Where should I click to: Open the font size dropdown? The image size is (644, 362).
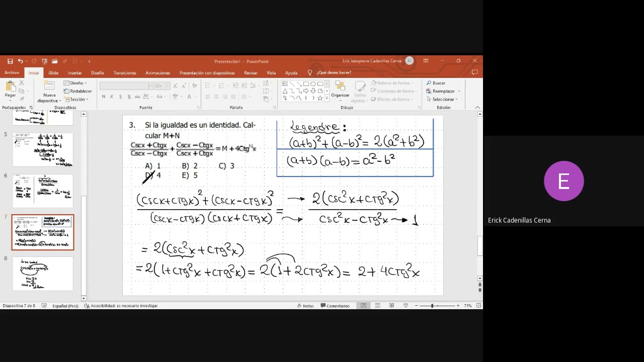click(168, 86)
